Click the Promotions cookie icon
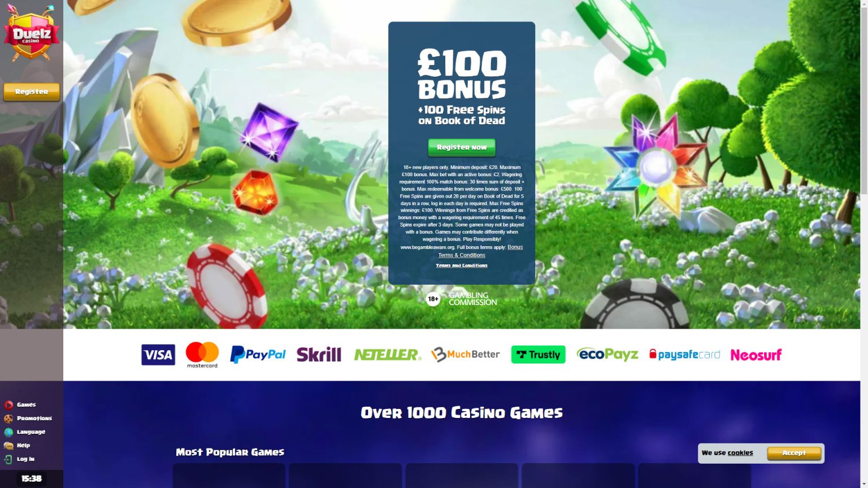This screenshot has height=488, width=868. pyautogui.click(x=8, y=419)
